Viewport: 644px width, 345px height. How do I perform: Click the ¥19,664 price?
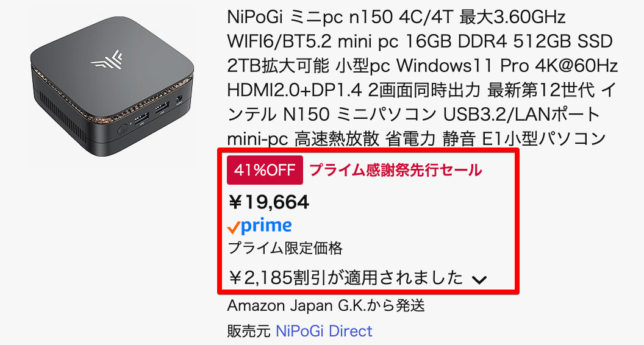(268, 202)
